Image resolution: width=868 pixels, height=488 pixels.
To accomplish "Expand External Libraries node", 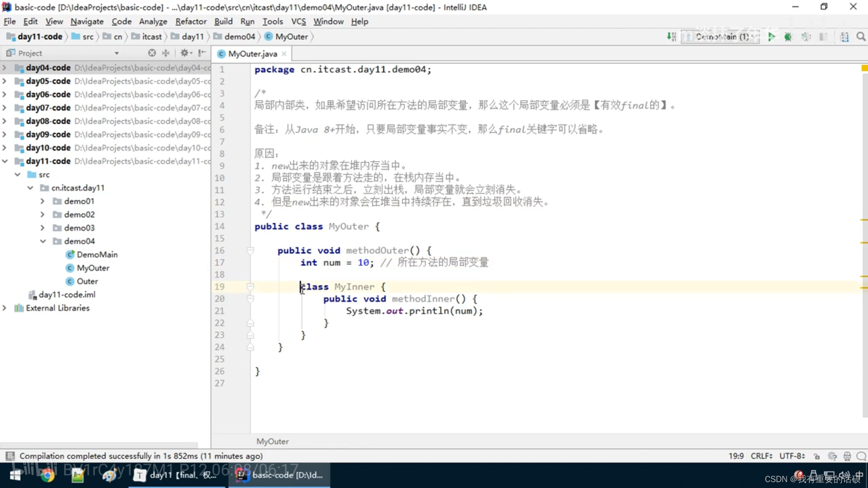I will pyautogui.click(x=5, y=308).
